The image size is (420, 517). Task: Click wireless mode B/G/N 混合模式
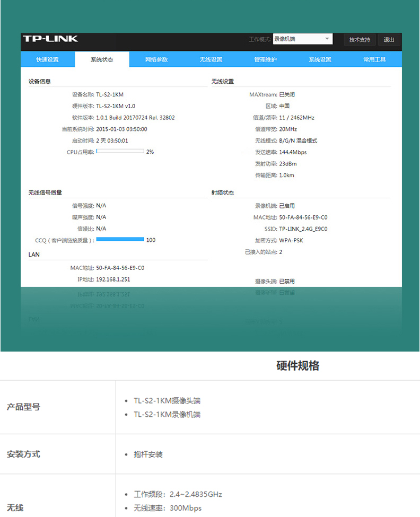pos(298,141)
